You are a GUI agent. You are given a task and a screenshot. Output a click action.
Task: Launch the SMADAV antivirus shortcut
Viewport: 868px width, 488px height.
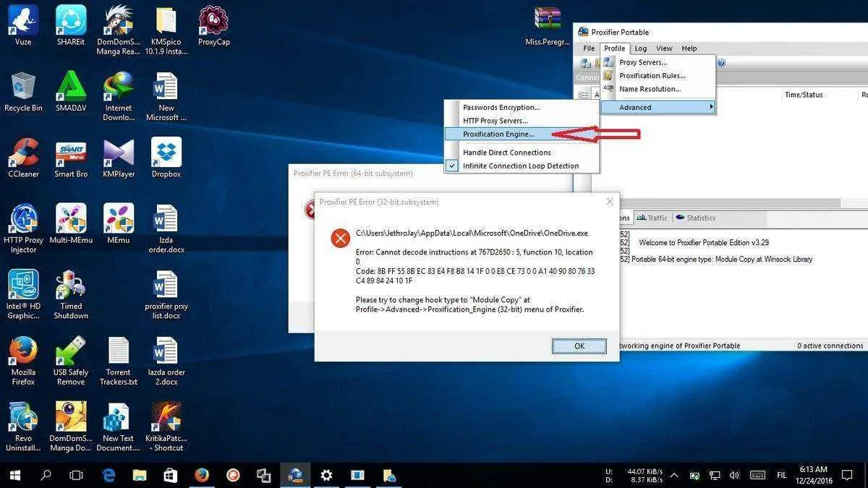[71, 92]
